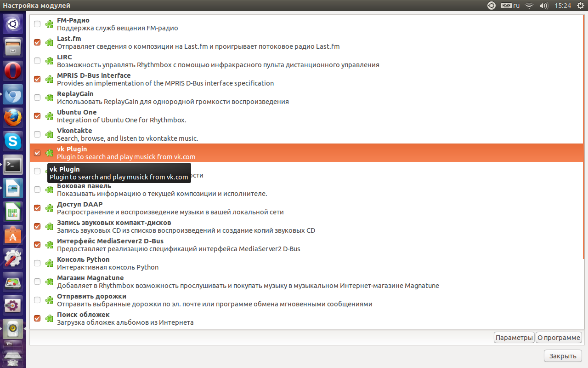
Task: Click the Параметры button
Action: pos(514,338)
